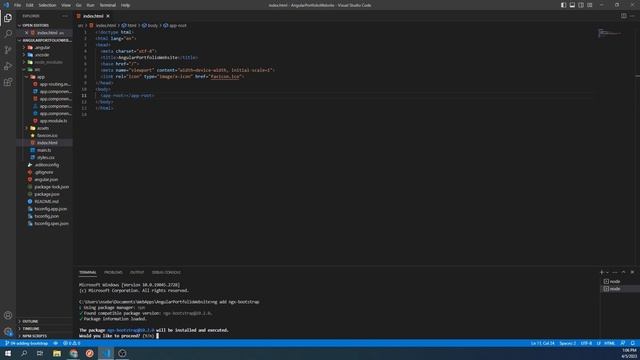This screenshot has height=360, width=640.
Task: Close index.html in Open Editors list
Action: pos(27,33)
